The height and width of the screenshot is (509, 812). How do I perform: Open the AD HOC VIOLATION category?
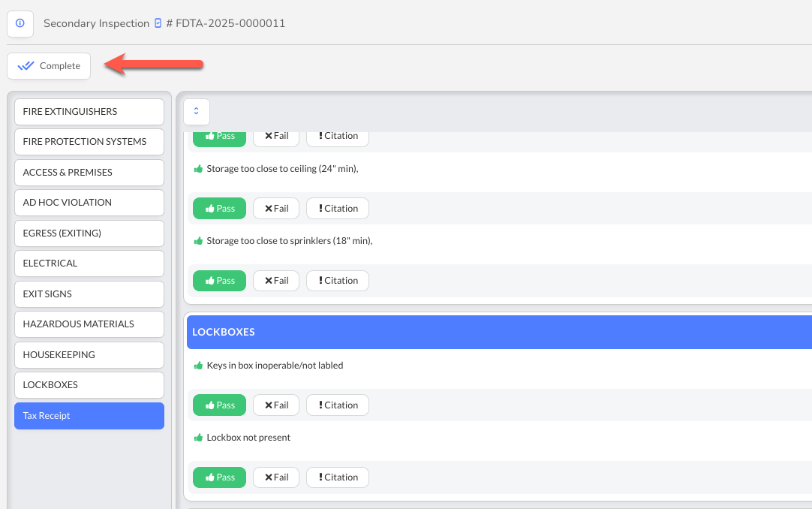pyautogui.click(x=89, y=203)
